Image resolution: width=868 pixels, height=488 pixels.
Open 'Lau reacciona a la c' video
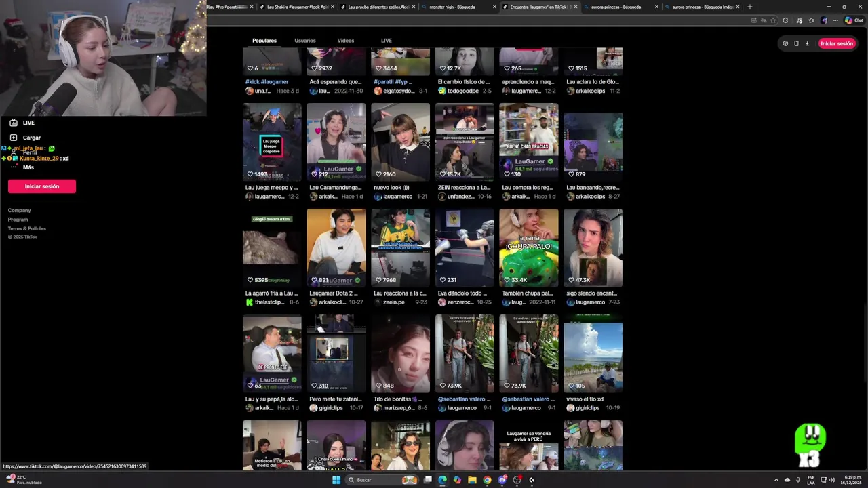[x=400, y=247]
